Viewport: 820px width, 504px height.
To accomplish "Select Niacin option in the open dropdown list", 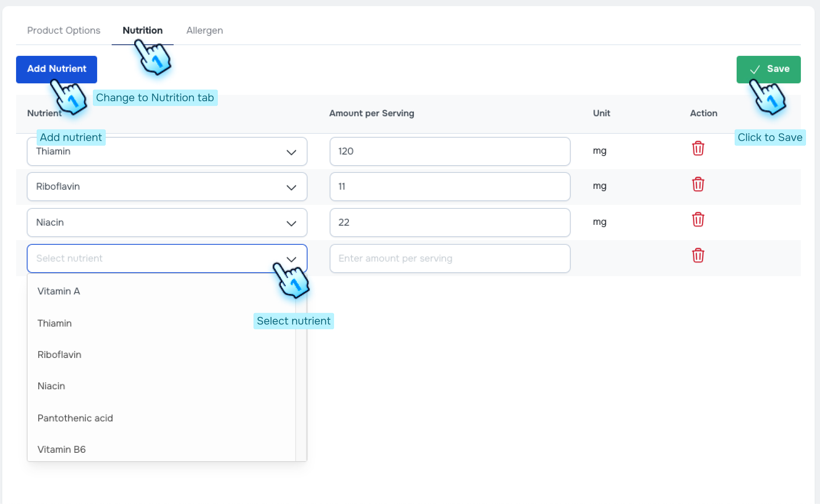I will pyautogui.click(x=51, y=386).
